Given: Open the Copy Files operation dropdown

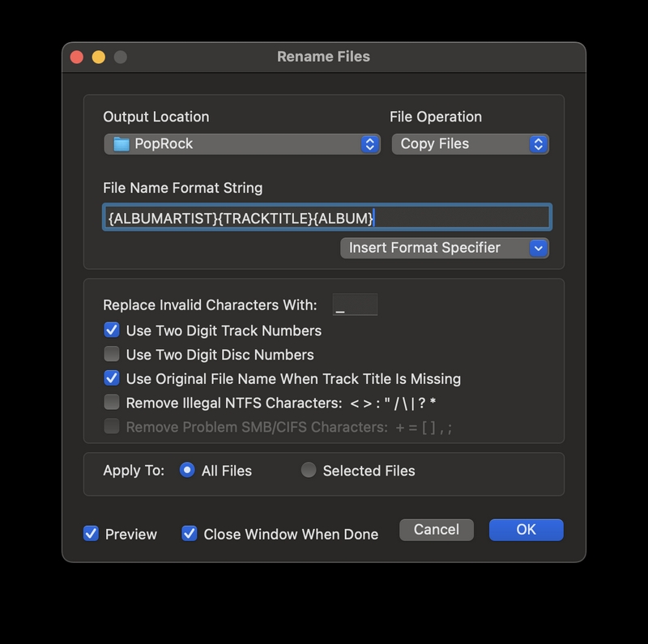Looking at the screenshot, I should coord(471,144).
